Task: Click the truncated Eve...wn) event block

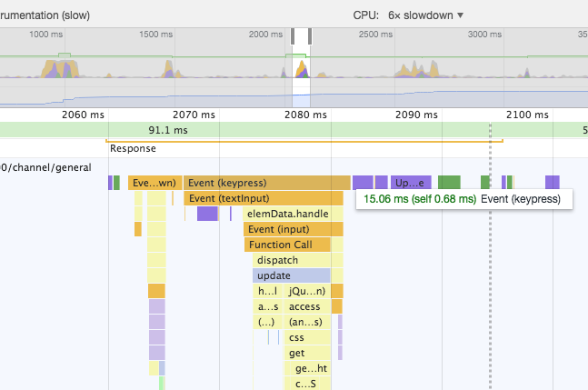Action: pyautogui.click(x=154, y=183)
